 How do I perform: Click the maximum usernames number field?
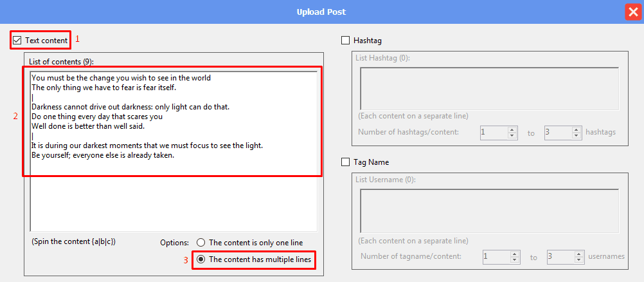tap(559, 256)
